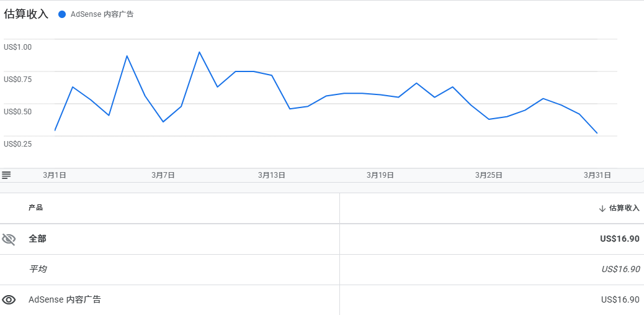Toggle the eye icon for AdSense 内容广告 row
The height and width of the screenshot is (315, 644).
[9, 300]
